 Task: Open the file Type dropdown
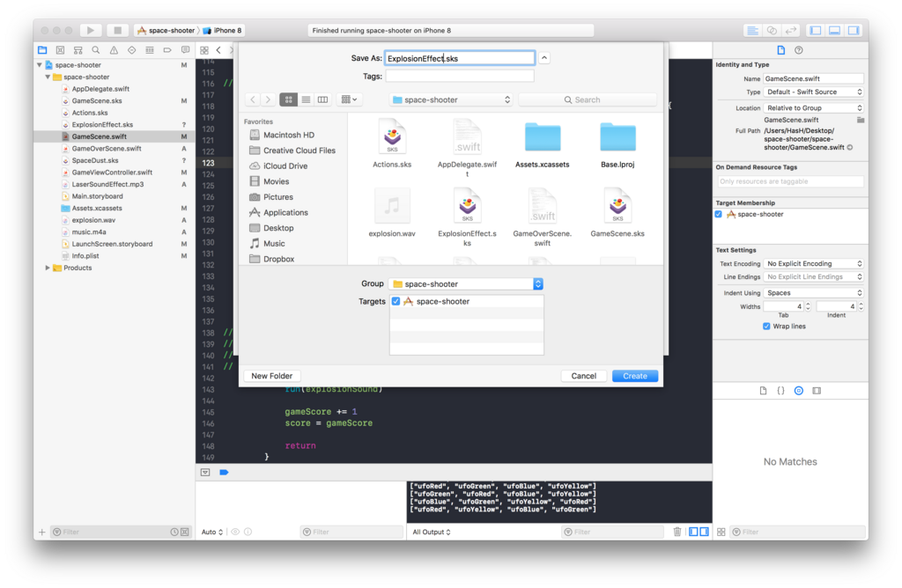(x=814, y=92)
